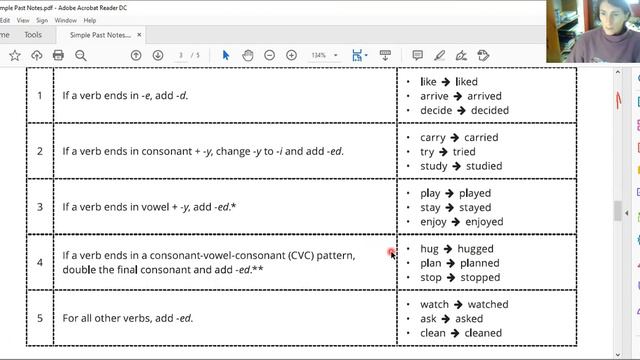Open the fit page options tool

[359, 56]
